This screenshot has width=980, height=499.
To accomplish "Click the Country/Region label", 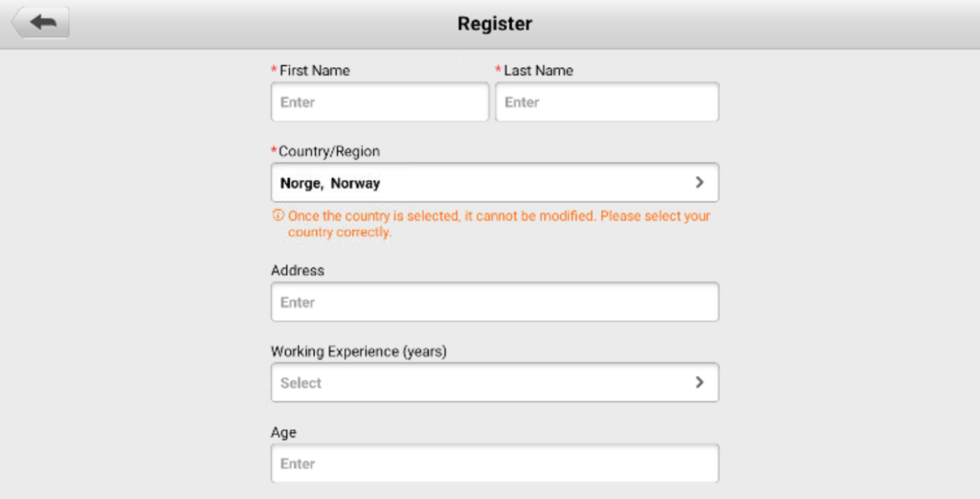I will point(329,151).
